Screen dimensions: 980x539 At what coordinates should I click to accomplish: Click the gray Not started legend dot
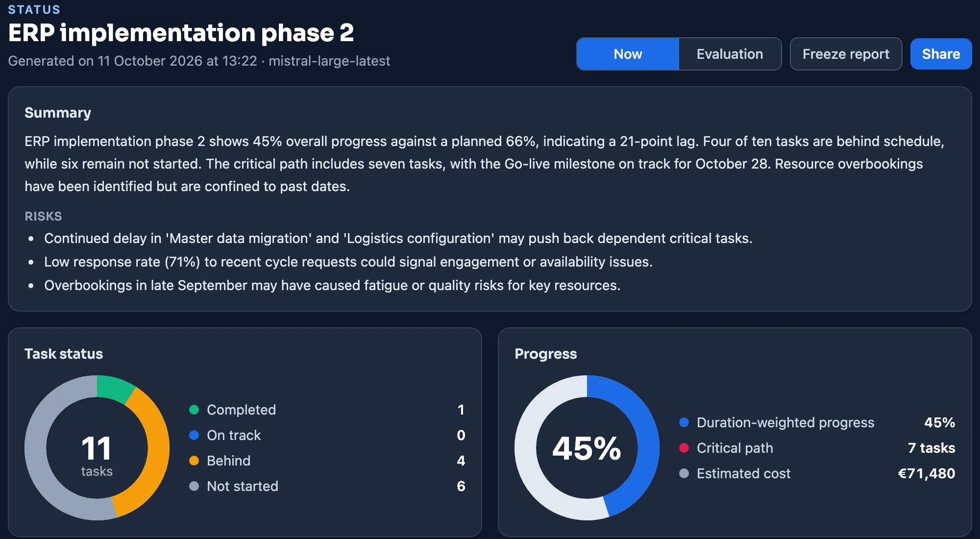[194, 486]
